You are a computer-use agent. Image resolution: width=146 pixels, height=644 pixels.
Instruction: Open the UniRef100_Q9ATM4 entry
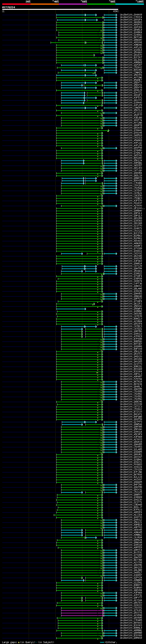131,268
